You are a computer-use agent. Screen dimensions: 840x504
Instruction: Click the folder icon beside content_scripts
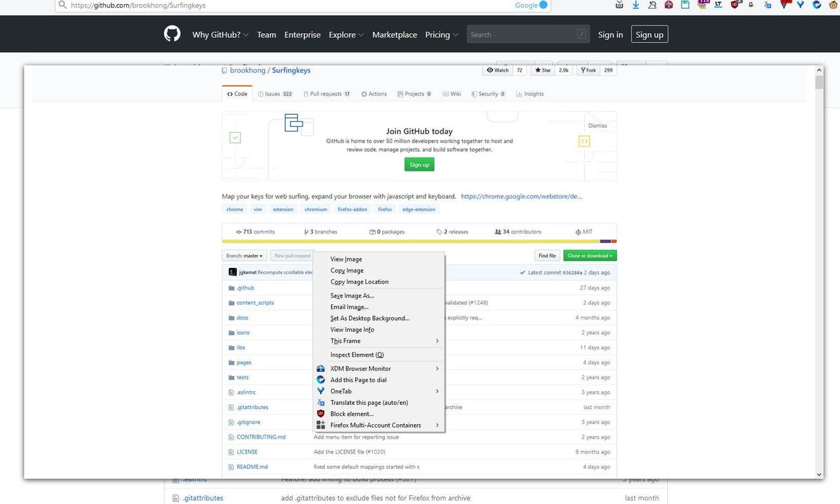(x=231, y=303)
